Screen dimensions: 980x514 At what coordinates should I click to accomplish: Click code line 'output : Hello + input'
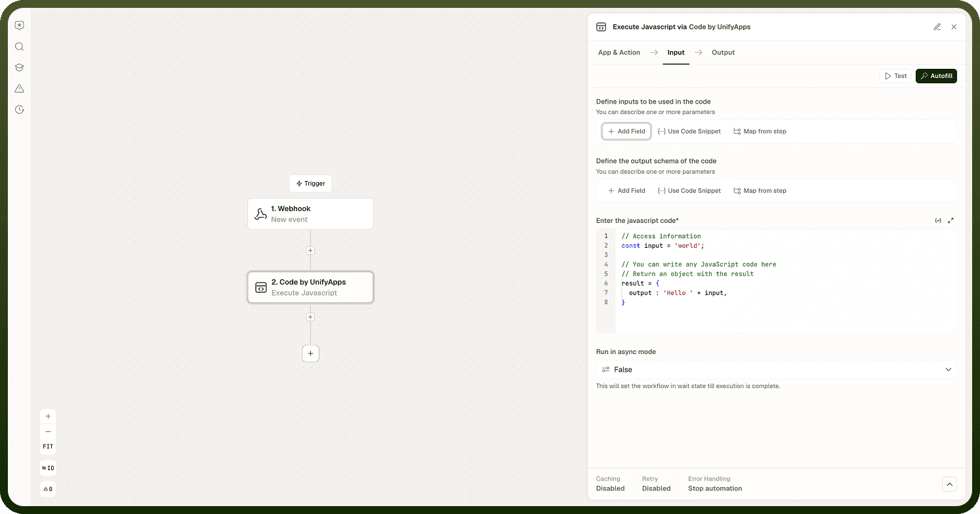pyautogui.click(x=678, y=293)
